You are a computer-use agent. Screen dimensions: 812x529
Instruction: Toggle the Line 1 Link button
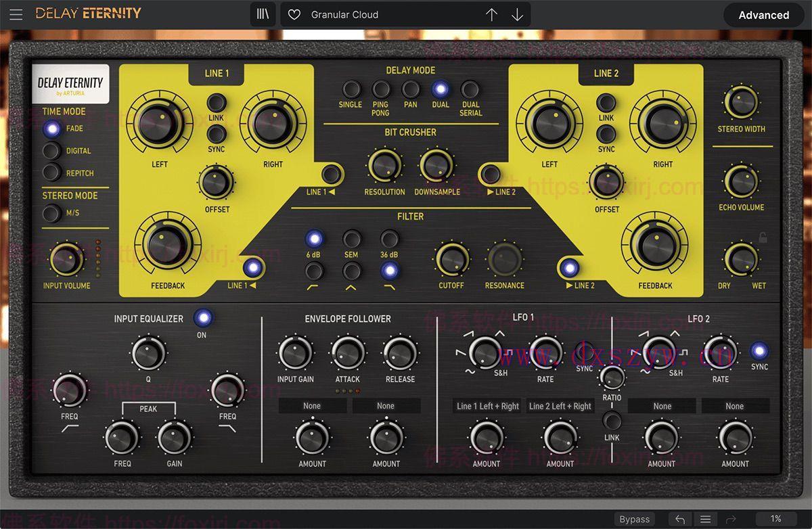tap(216, 103)
